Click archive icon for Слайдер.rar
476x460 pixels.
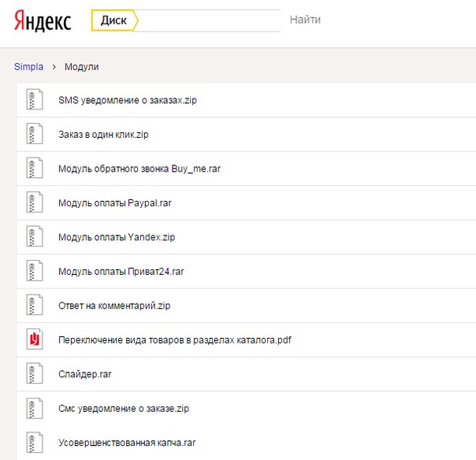[x=35, y=373]
